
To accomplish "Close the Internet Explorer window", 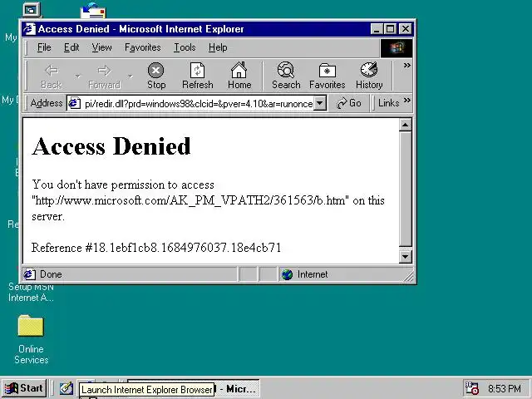I will 405,29.
